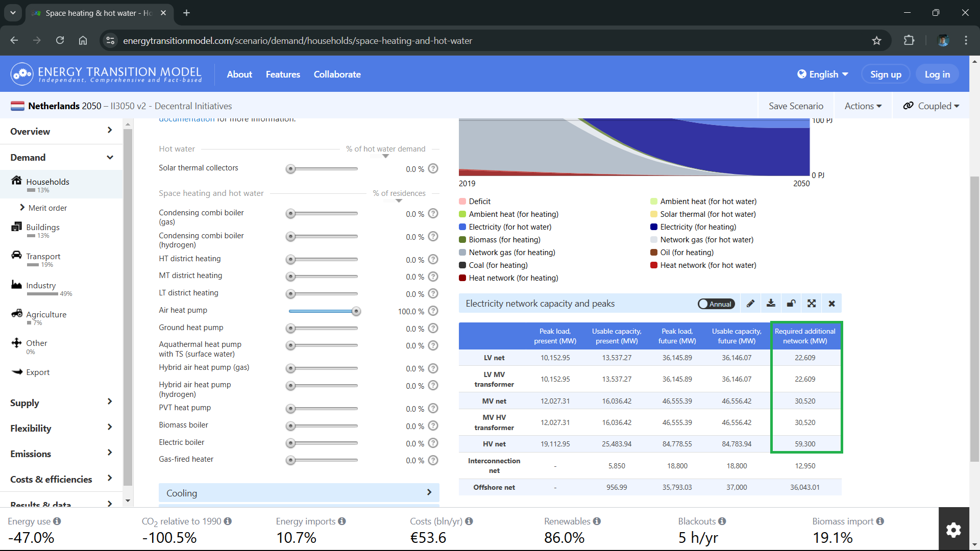Open browser extensions puzzle icon
The height and width of the screenshot is (551, 980).
909,41
